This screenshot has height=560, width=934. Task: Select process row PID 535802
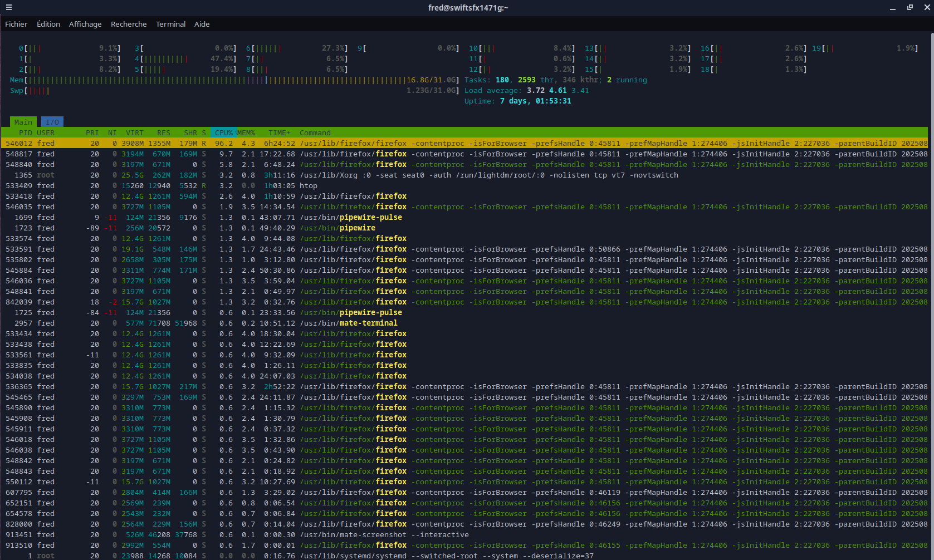click(x=464, y=260)
